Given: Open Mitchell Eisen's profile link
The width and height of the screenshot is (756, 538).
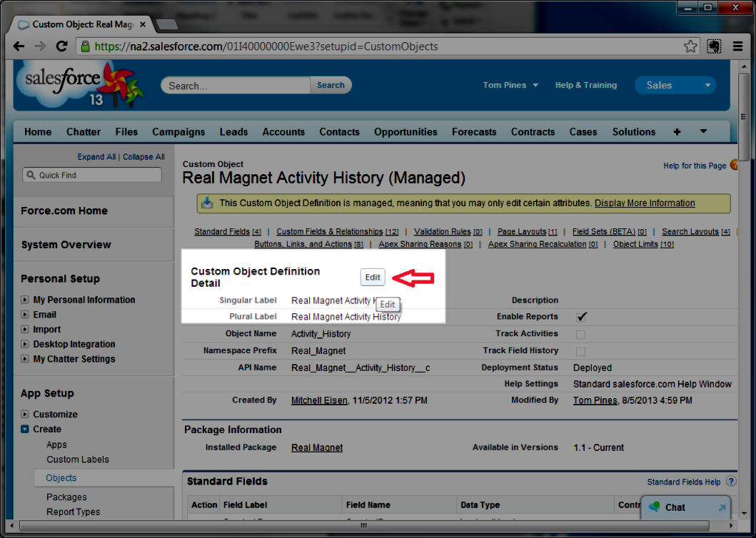Looking at the screenshot, I should 319,400.
